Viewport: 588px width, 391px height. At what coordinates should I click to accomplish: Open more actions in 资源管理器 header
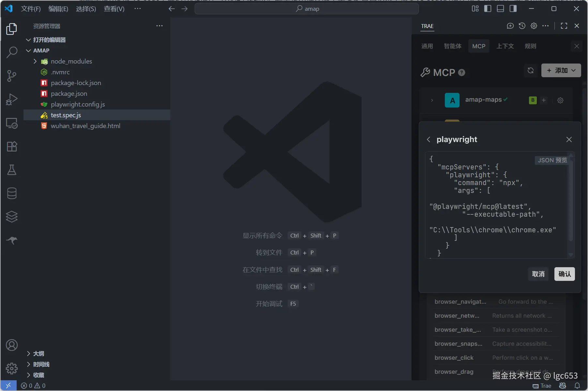tap(159, 26)
